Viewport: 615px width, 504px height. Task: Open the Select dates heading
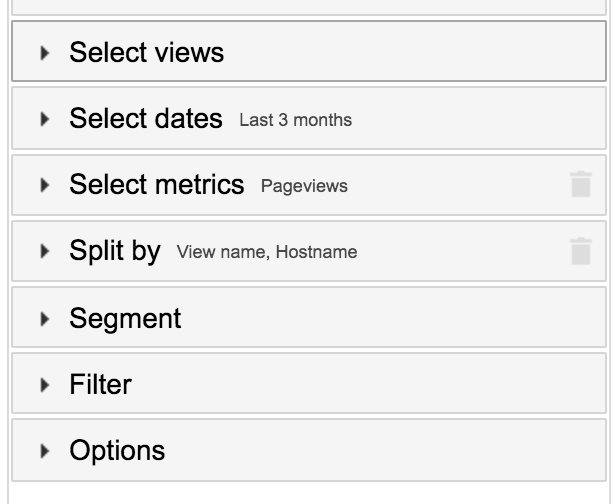coord(146,119)
